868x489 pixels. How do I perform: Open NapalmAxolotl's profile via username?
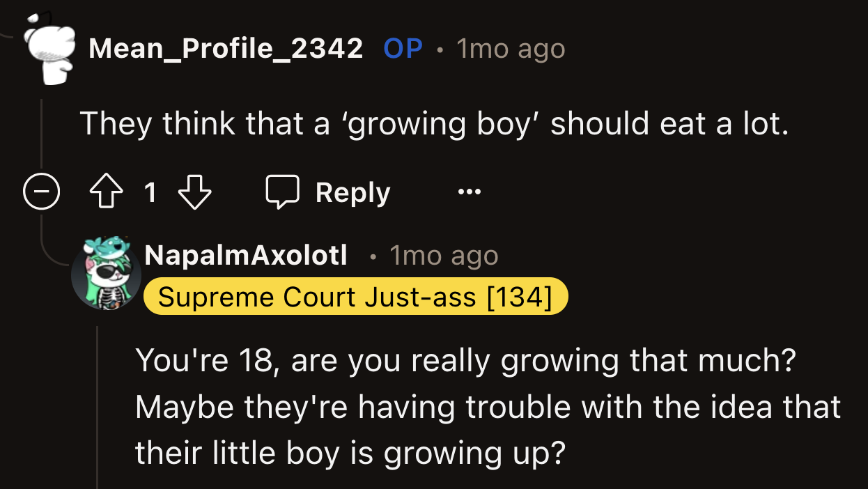pyautogui.click(x=246, y=256)
